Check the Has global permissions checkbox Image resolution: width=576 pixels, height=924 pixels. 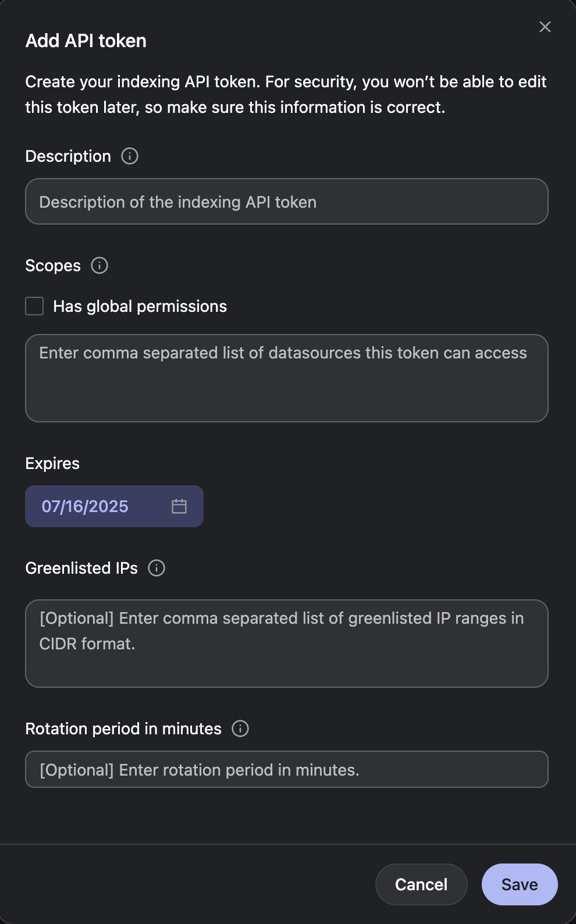pyautogui.click(x=34, y=306)
